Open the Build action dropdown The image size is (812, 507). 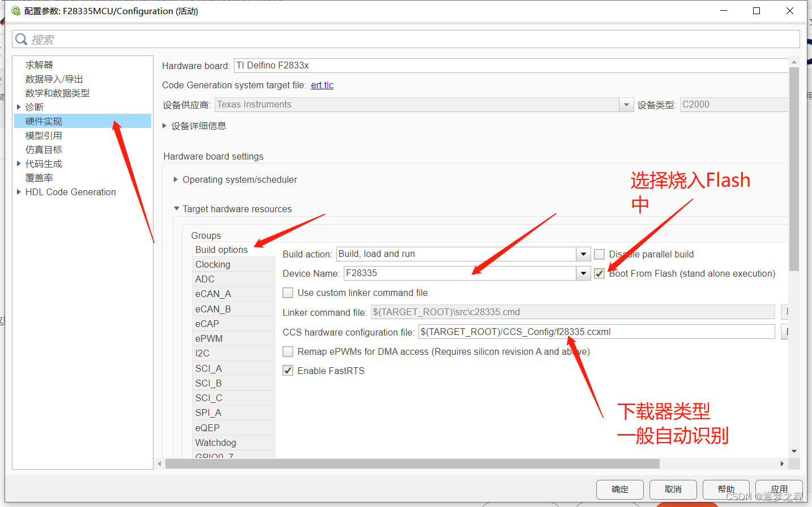(x=583, y=254)
